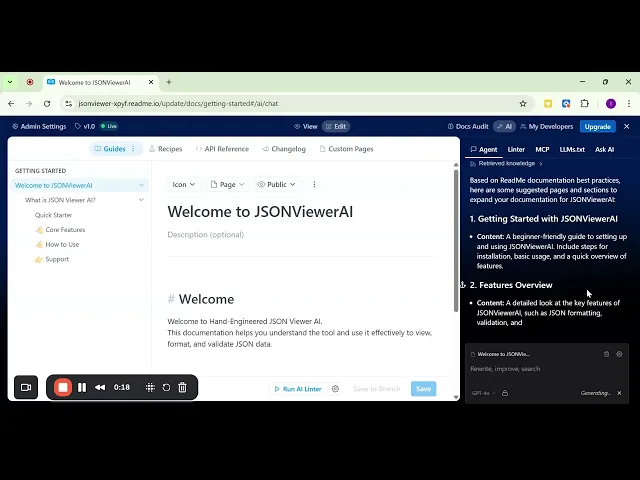Viewport: 640px width, 480px height.
Task: Select the Guides tab
Action: click(x=110, y=149)
